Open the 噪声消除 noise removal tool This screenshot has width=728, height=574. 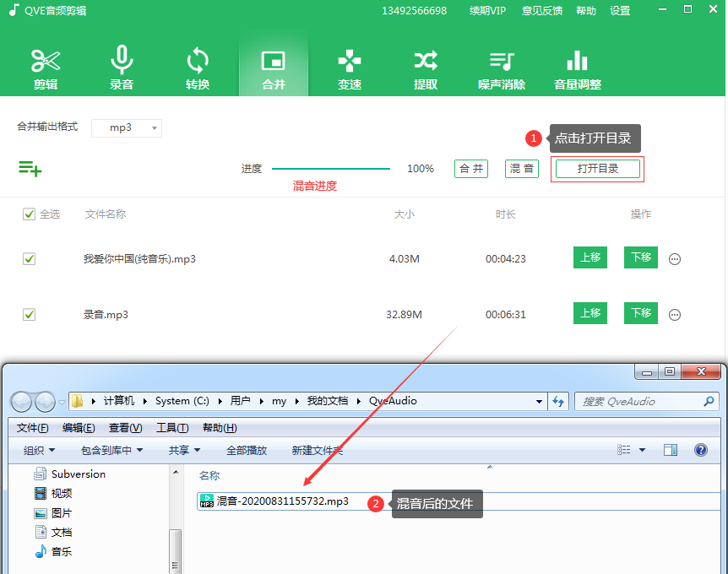pos(502,68)
